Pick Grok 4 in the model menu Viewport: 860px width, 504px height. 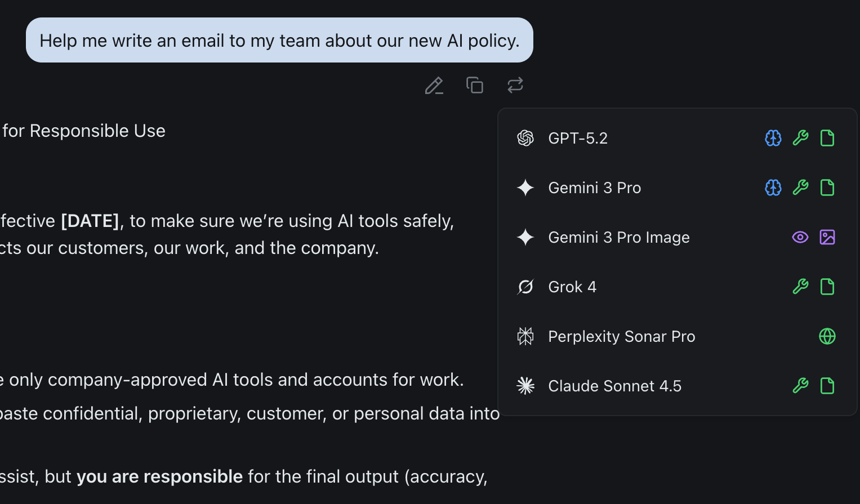(x=572, y=287)
